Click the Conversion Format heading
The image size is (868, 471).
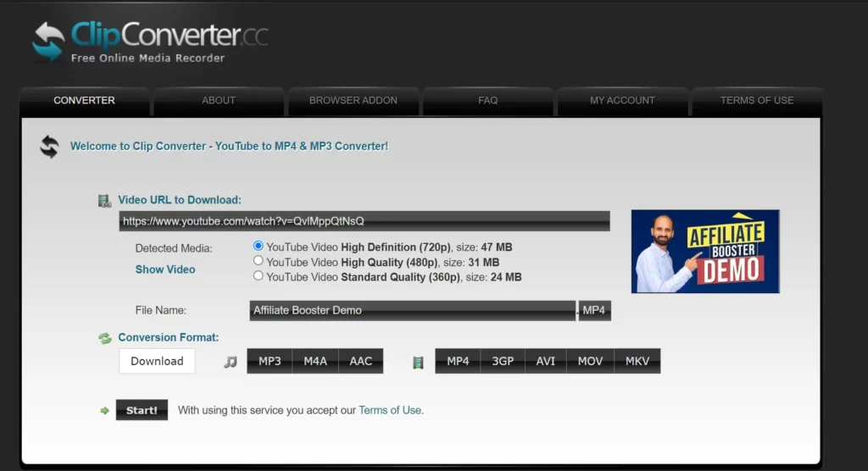point(169,338)
